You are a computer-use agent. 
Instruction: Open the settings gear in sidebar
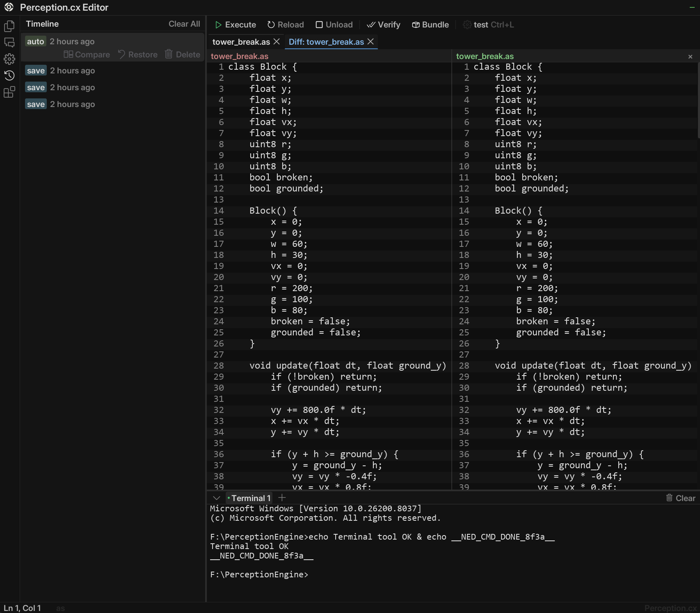9,59
